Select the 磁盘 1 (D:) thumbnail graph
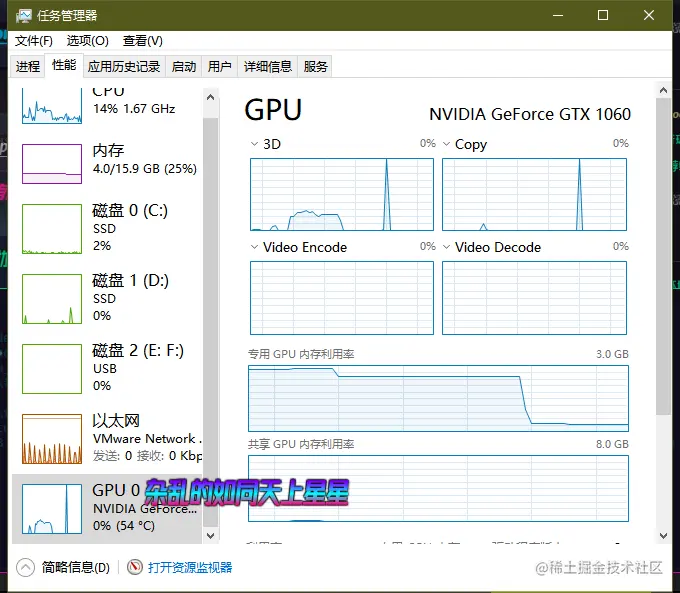Screen dimensions: 680x593 click(52, 299)
